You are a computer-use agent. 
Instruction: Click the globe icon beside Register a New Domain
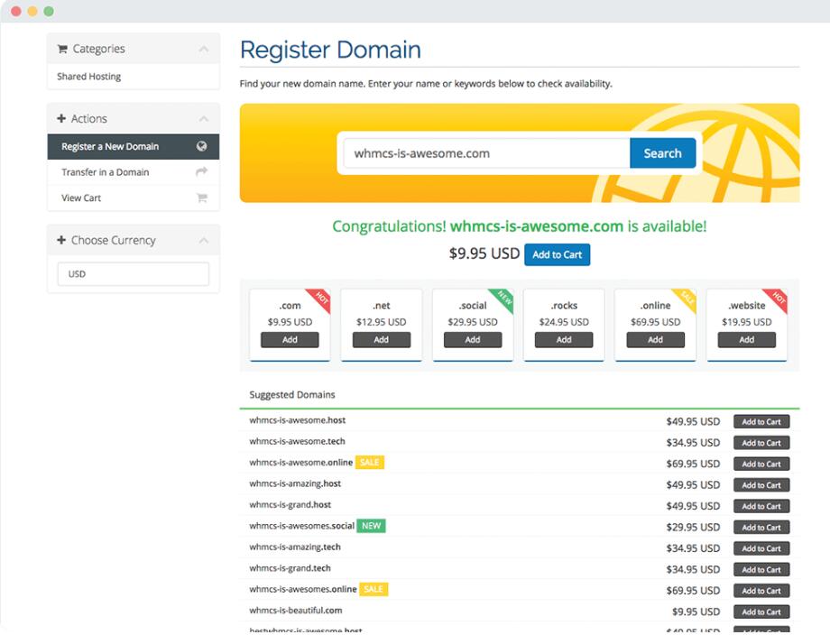[201, 147]
